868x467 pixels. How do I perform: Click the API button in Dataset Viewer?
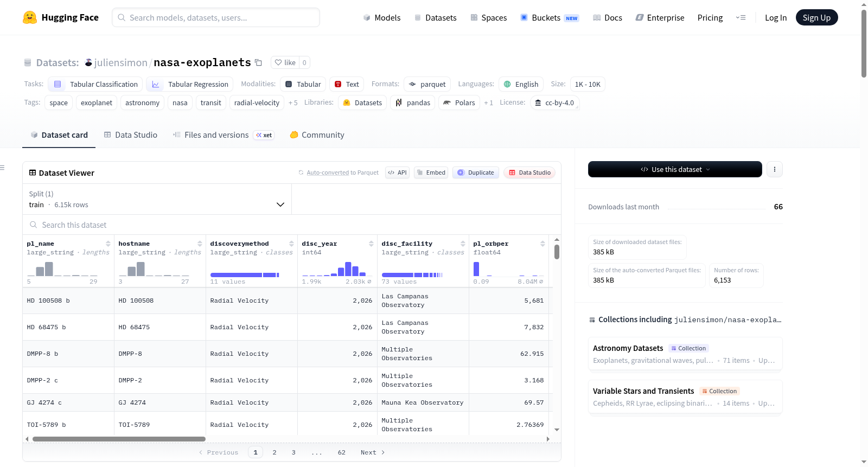tap(397, 172)
